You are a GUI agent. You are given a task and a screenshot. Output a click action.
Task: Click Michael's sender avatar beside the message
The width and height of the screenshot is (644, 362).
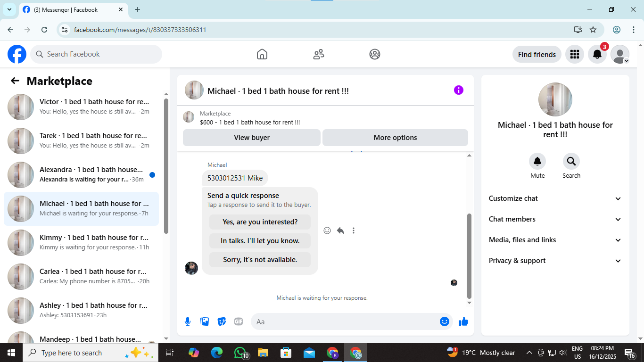click(x=191, y=268)
